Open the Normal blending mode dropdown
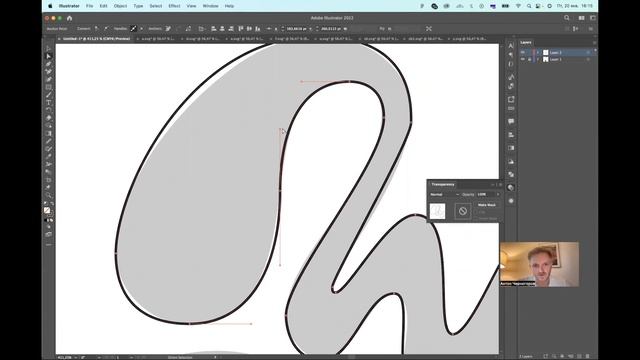 pyautogui.click(x=444, y=194)
